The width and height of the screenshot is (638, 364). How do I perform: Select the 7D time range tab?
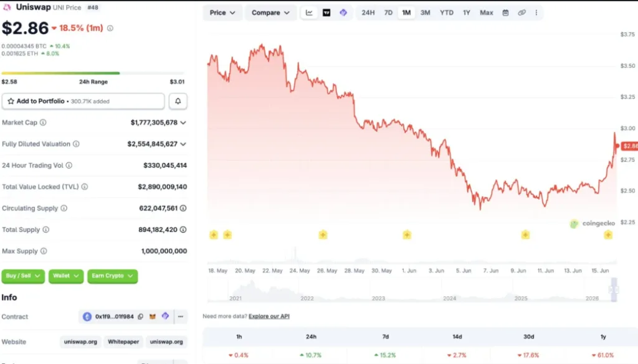pos(388,12)
